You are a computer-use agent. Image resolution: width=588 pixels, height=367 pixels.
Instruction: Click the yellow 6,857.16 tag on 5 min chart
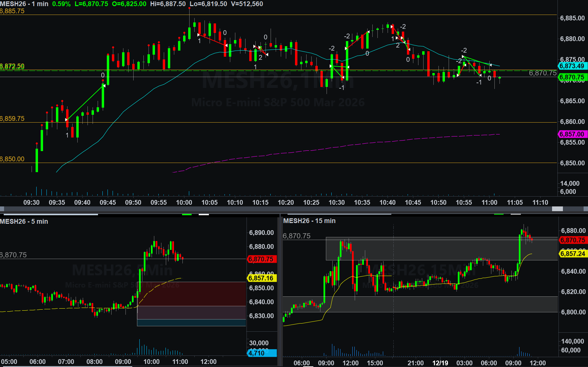click(261, 278)
